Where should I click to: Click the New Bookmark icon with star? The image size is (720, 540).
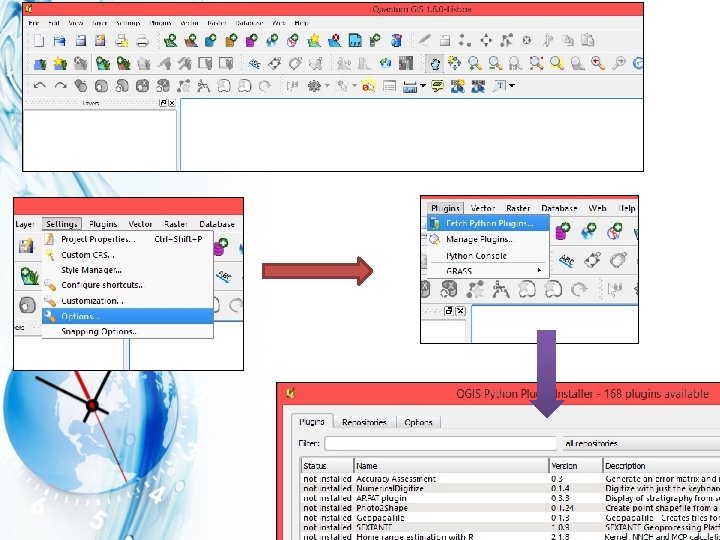tap(457, 86)
